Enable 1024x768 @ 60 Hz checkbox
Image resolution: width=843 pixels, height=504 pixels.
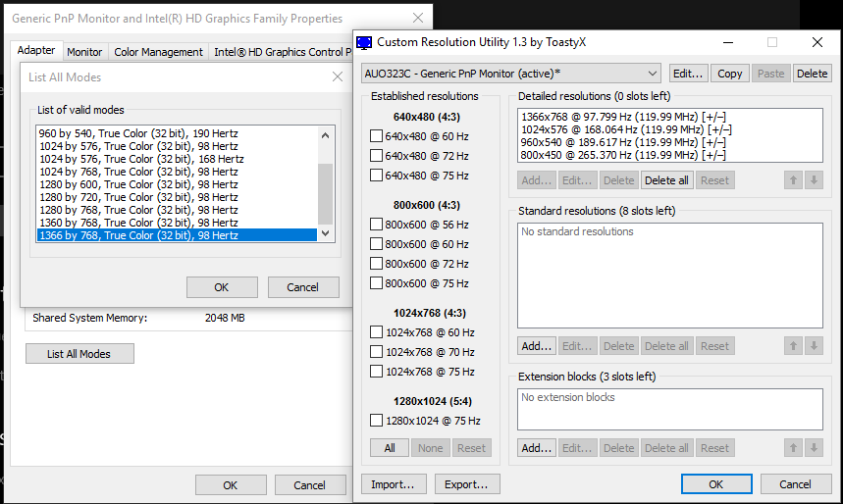coord(376,332)
